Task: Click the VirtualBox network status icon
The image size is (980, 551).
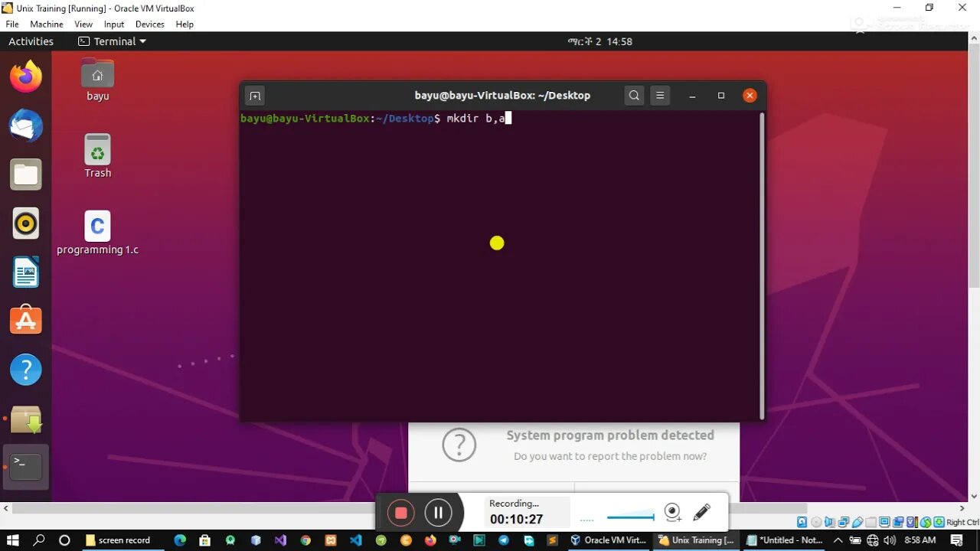Action: click(843, 523)
